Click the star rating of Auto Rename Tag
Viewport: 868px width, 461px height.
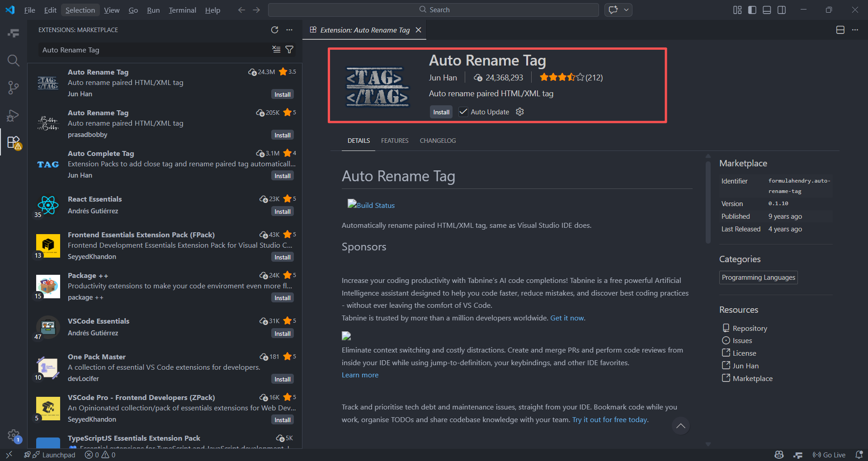pyautogui.click(x=571, y=77)
